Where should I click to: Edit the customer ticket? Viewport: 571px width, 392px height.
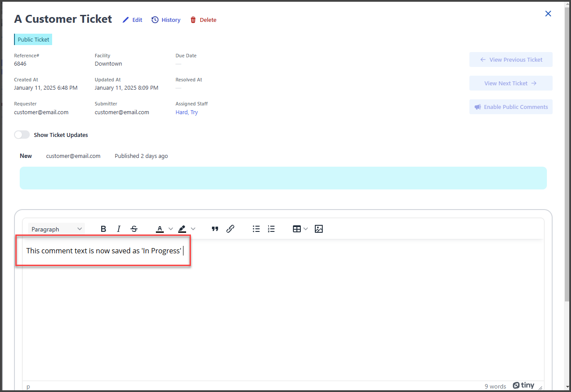point(132,20)
